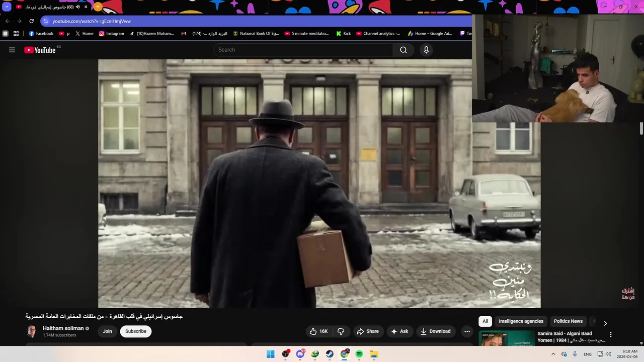Viewport: 644px width, 362px height.
Task: Open Spotify from the taskbar
Action: [x=359, y=354]
